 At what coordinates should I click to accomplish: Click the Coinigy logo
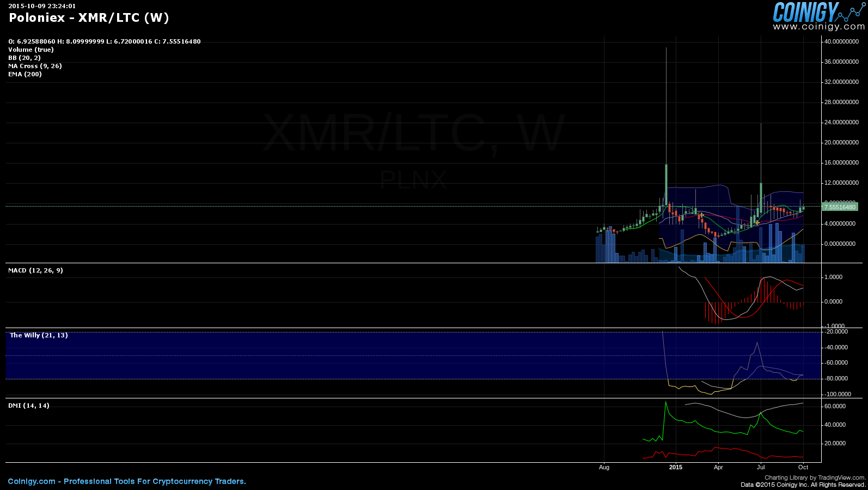[818, 12]
